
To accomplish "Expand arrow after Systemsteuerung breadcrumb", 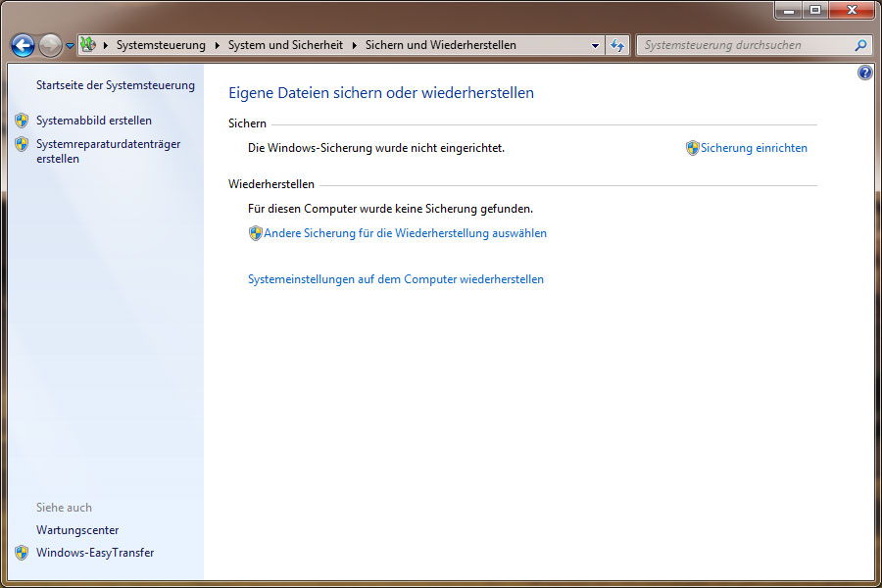I will (218, 45).
